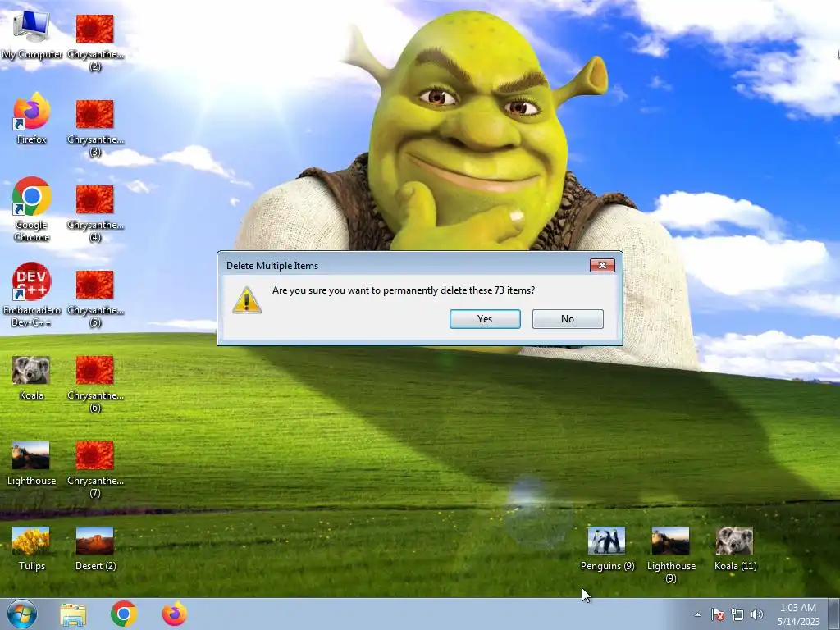Launch Firefox from the taskbar

pos(175,614)
